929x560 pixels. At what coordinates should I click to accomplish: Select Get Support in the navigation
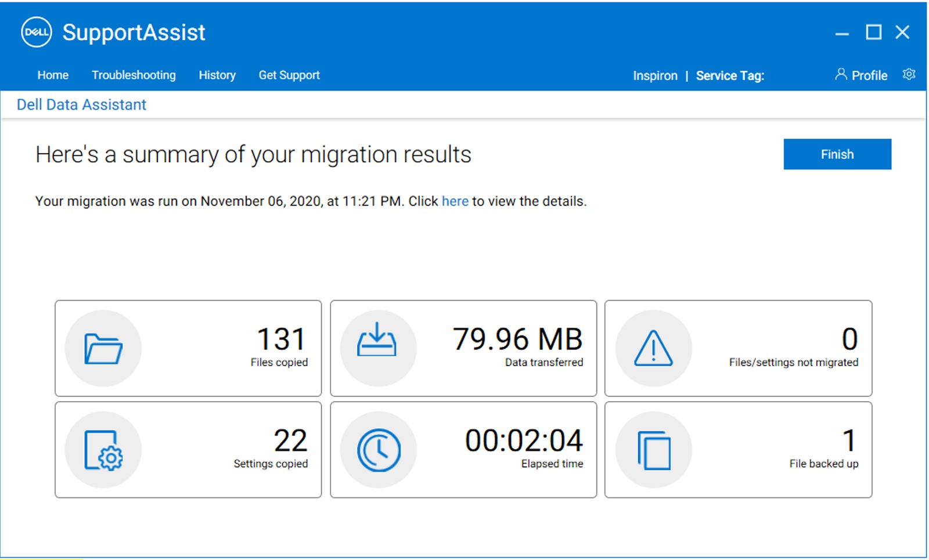pos(289,75)
